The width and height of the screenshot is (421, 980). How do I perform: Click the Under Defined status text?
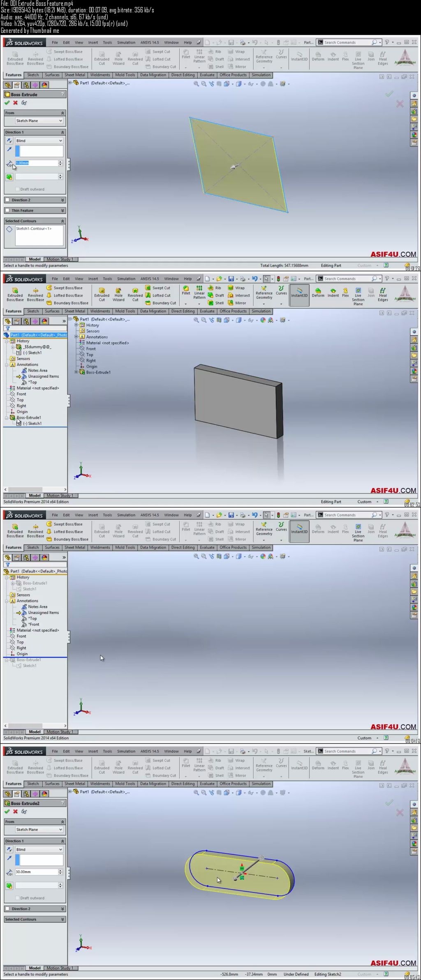point(296,974)
